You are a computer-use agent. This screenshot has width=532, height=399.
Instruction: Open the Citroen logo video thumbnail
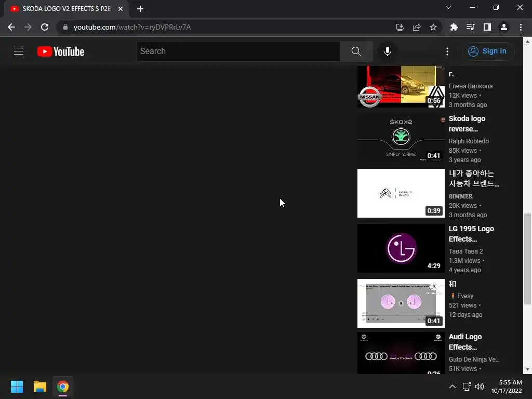click(x=401, y=193)
